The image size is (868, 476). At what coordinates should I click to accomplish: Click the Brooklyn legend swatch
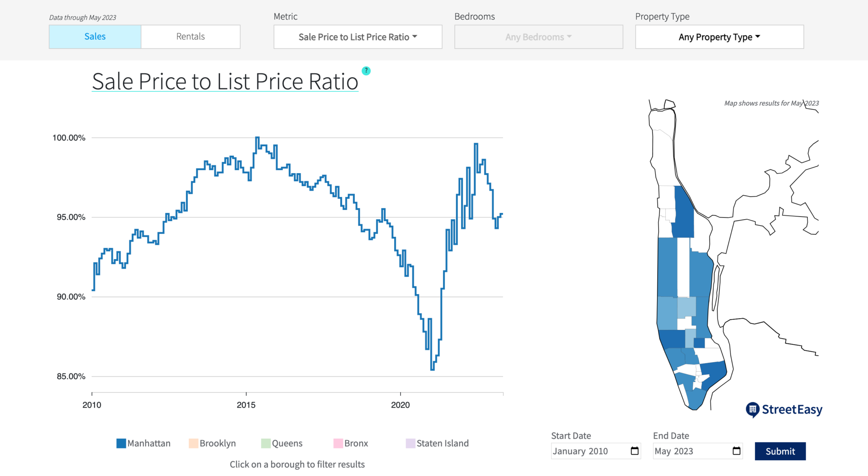tap(193, 443)
